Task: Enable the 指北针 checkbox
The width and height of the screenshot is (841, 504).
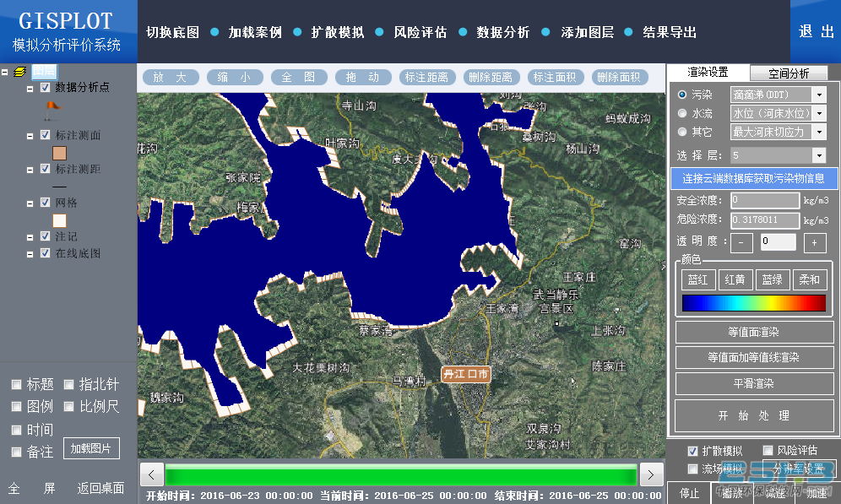Action: pos(68,384)
